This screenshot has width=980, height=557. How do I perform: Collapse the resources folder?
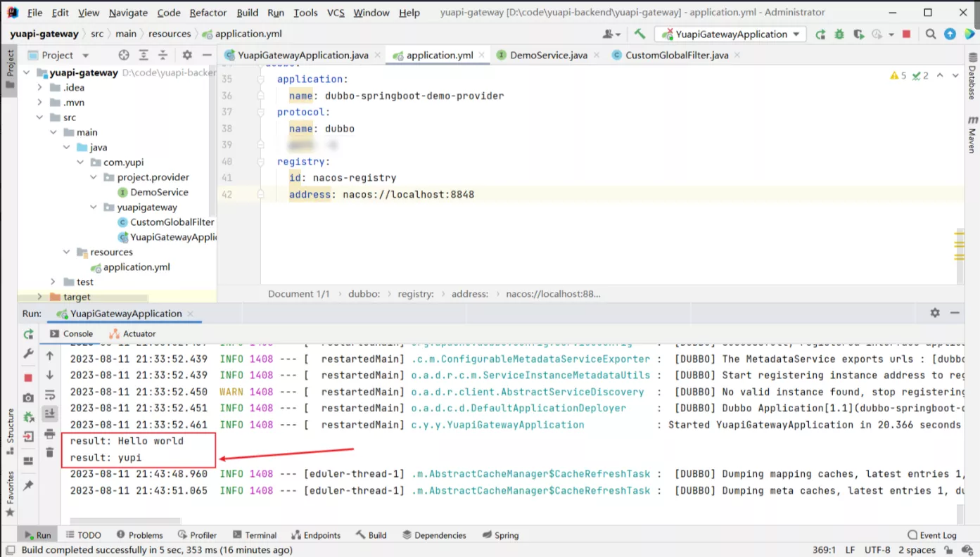66,252
